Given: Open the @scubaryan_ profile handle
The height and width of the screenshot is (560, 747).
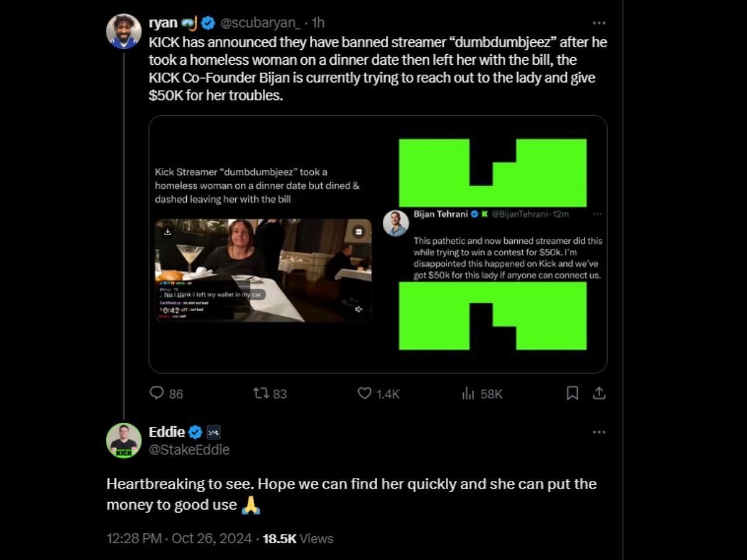Looking at the screenshot, I should tap(260, 23).
